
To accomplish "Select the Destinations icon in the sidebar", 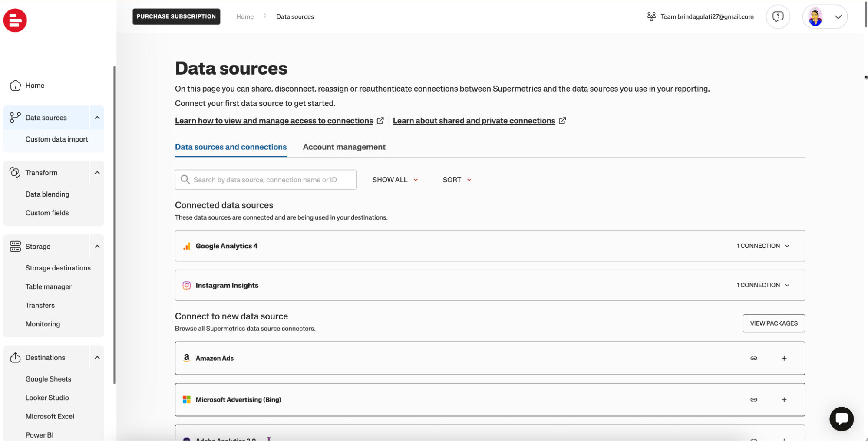I will click(x=15, y=357).
